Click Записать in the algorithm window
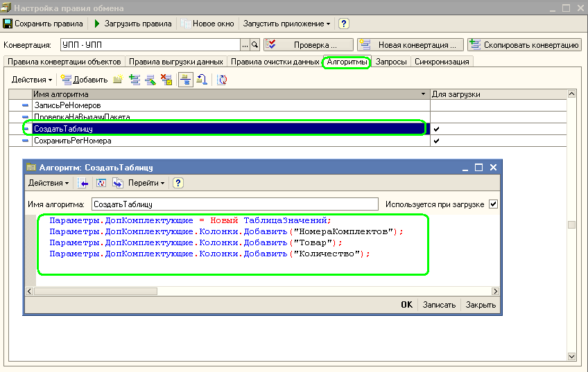This screenshot has width=588, height=372. pos(439,305)
